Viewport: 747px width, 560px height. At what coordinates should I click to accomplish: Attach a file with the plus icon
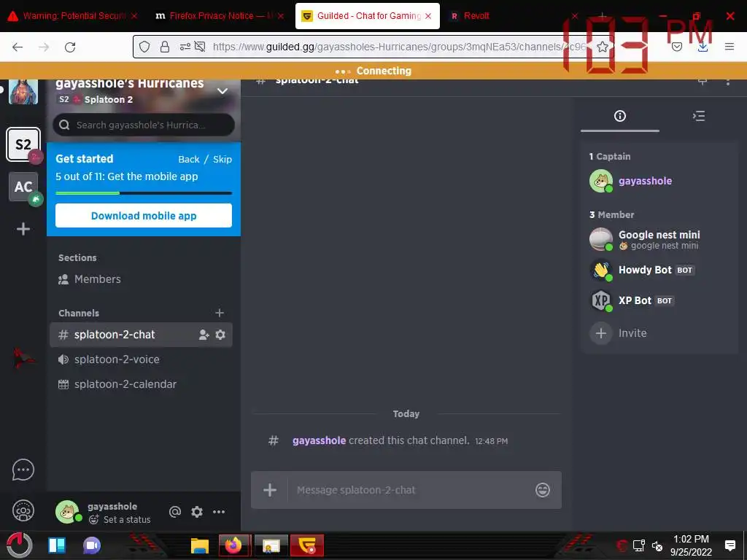point(270,490)
